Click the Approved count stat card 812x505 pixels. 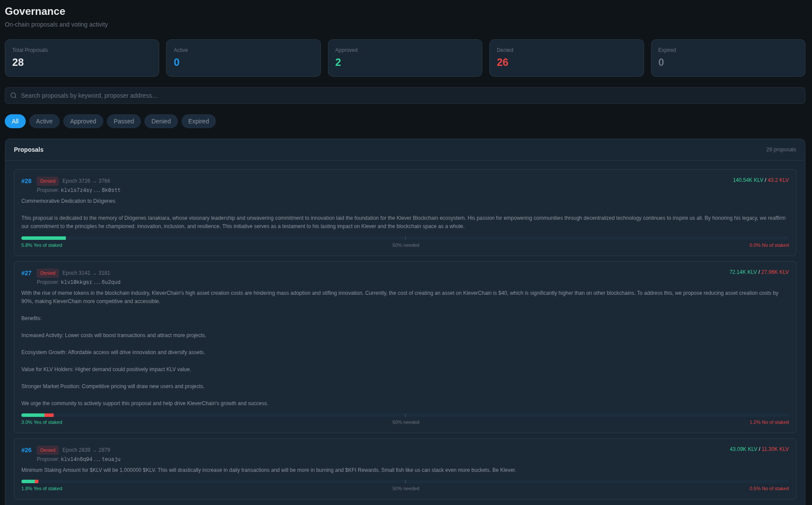pos(405,58)
